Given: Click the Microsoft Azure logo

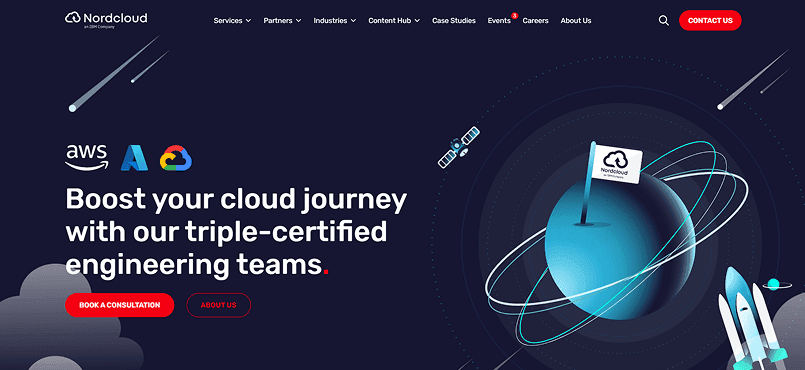Looking at the screenshot, I should (135, 158).
